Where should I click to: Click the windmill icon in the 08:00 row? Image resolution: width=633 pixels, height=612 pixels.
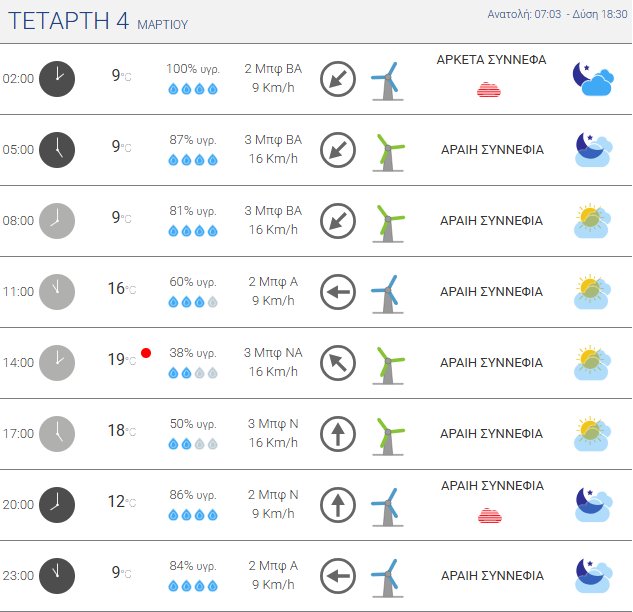[x=387, y=221]
